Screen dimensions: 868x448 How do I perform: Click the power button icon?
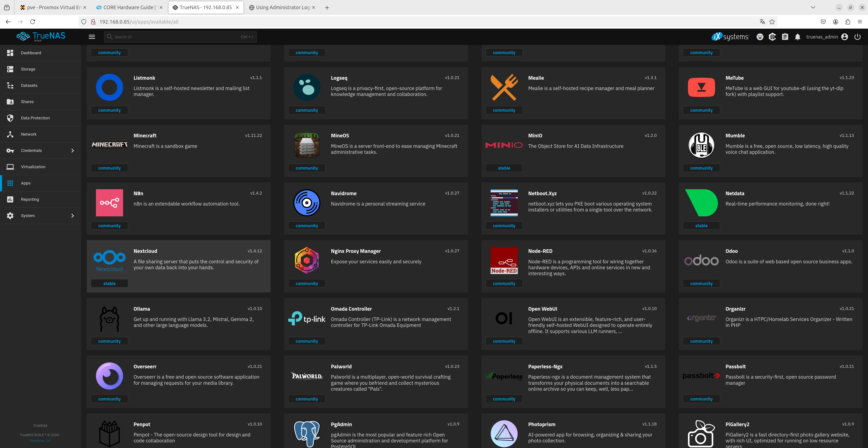tap(857, 37)
